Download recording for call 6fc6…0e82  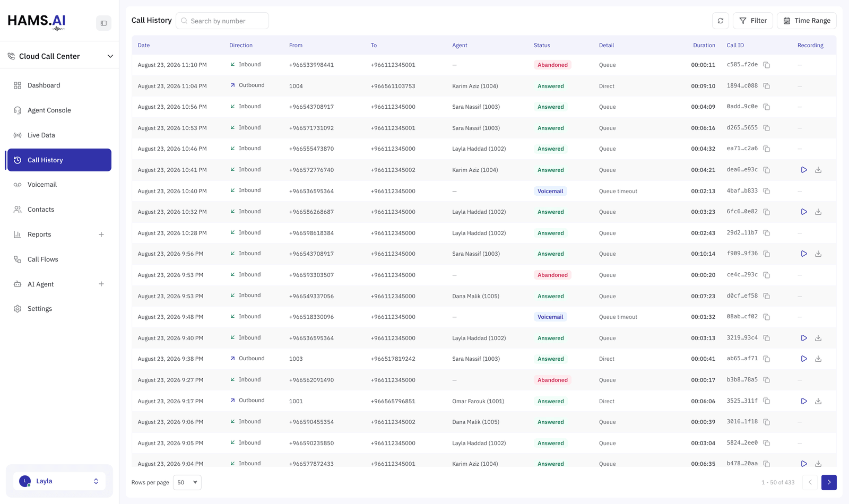point(818,212)
